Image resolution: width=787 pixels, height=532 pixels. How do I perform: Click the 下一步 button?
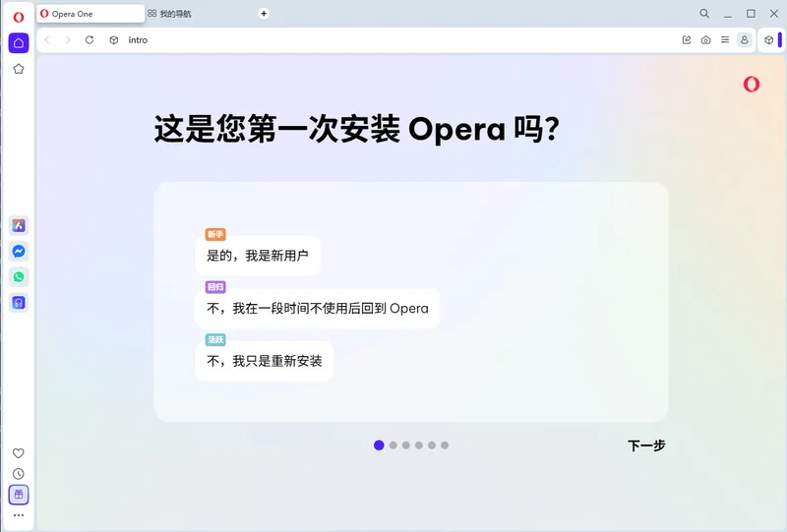[646, 445]
